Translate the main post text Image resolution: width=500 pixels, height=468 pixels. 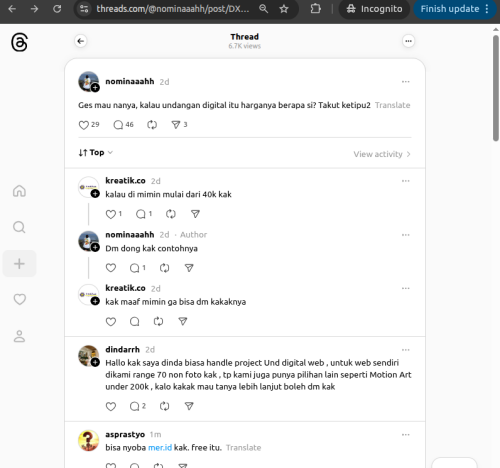tap(392, 105)
